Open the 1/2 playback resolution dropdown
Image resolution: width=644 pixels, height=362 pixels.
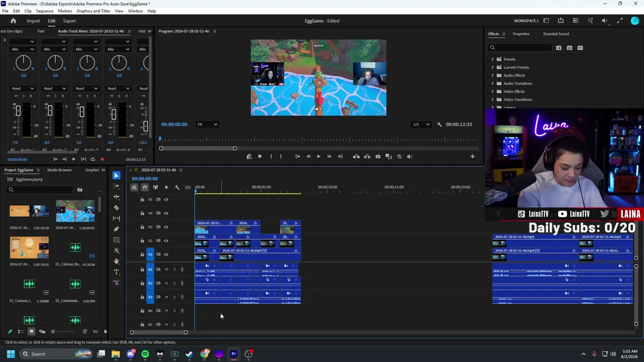pos(421,125)
